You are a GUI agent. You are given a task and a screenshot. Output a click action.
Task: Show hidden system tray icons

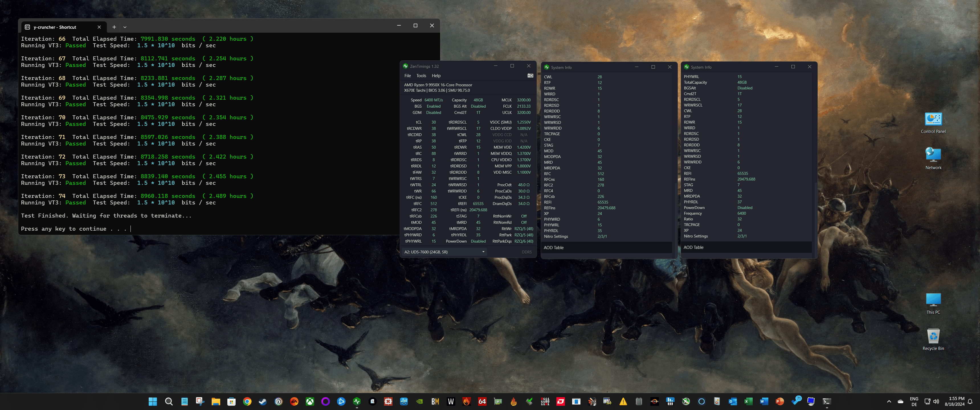[x=889, y=401]
